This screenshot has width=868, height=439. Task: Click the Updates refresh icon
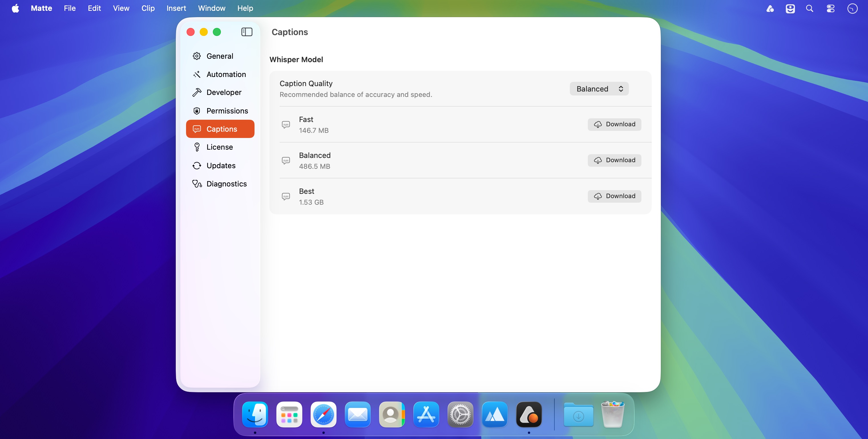[x=197, y=166]
